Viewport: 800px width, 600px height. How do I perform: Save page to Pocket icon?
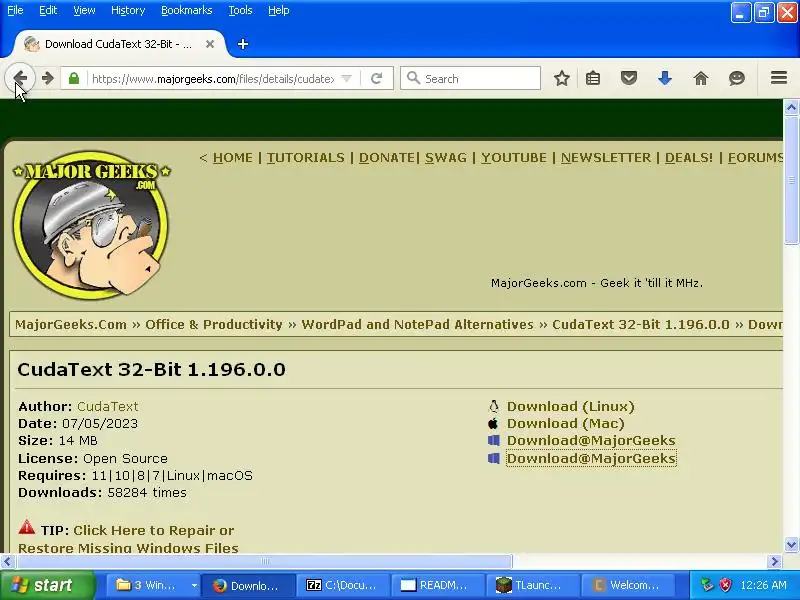coord(629,78)
